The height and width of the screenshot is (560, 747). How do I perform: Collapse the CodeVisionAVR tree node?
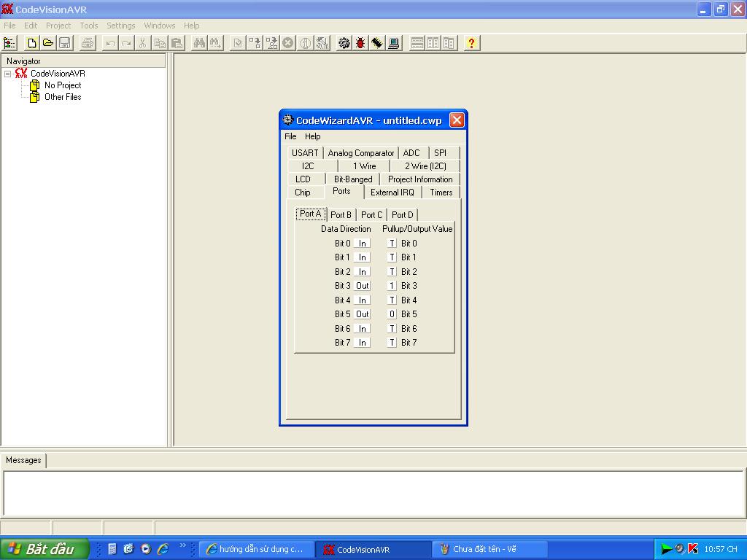[x=7, y=74]
